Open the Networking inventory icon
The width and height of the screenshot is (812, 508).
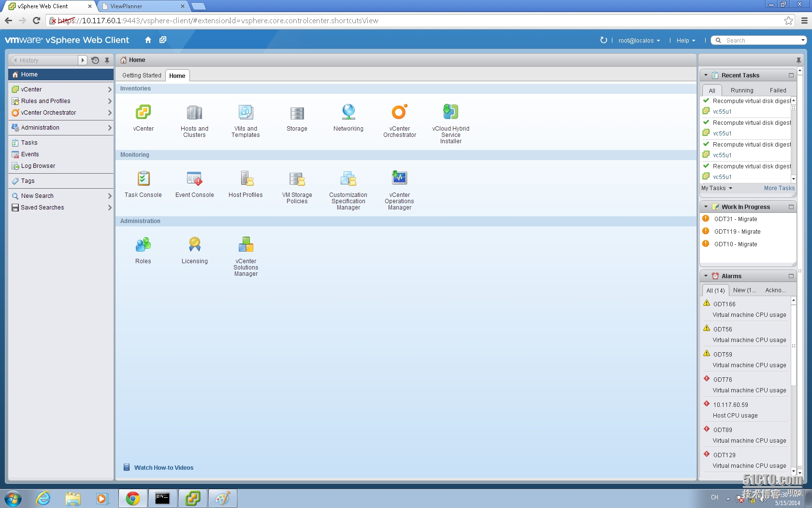[348, 112]
